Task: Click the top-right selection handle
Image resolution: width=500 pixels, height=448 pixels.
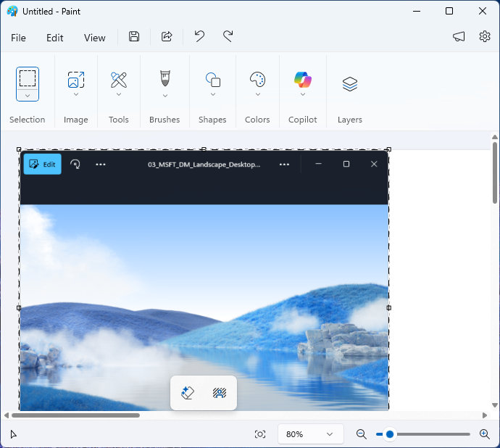Action: (388, 149)
